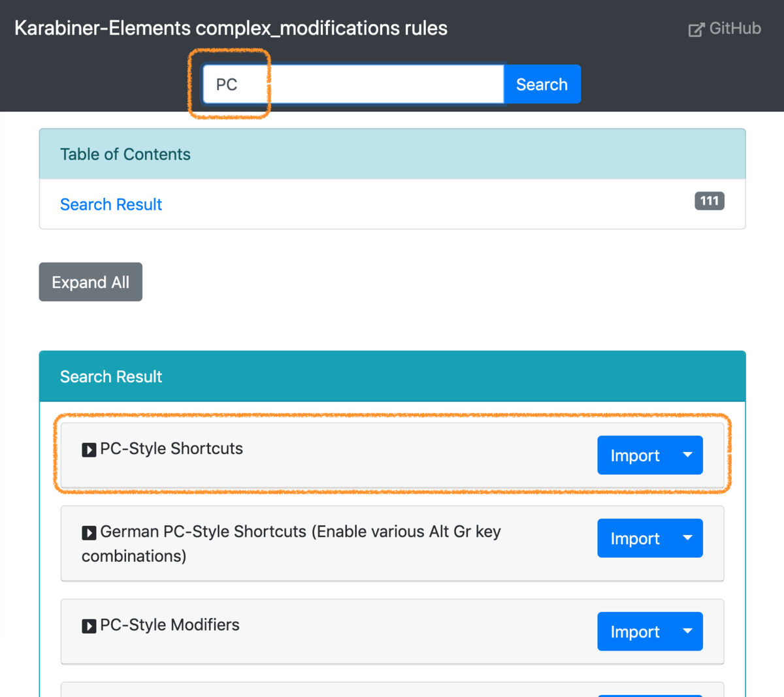Expand the PC-Style Modifiers triangle icon

tap(89, 626)
